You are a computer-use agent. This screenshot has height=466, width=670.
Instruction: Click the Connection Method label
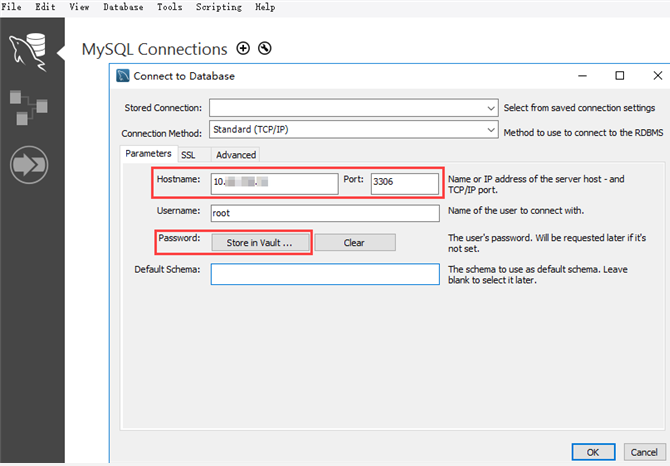pyautogui.click(x=162, y=134)
